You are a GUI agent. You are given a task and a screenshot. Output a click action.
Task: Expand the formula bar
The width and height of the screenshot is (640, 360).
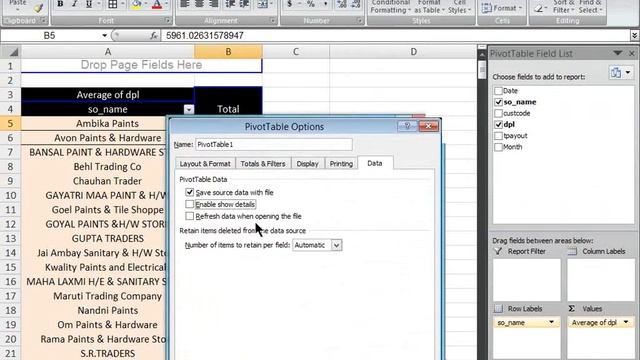pyautogui.click(x=634, y=36)
